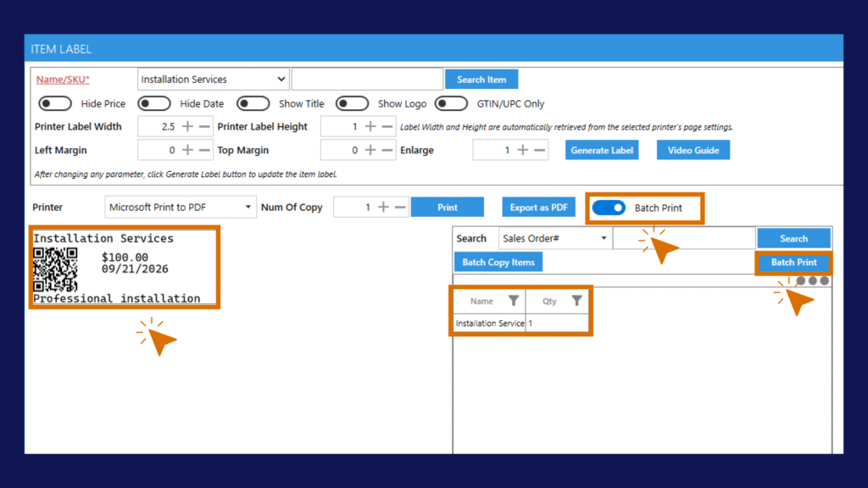Increase Left Margin with plus icon

[x=187, y=150]
